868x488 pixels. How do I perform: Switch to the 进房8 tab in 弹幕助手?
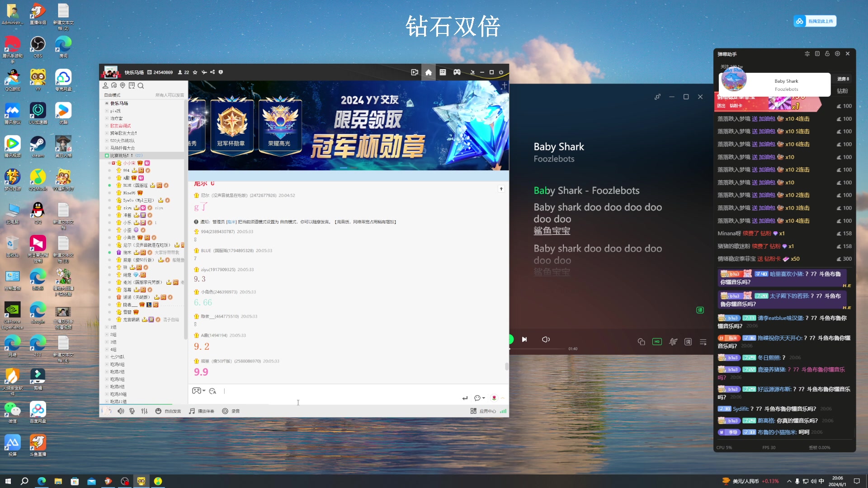(x=844, y=79)
